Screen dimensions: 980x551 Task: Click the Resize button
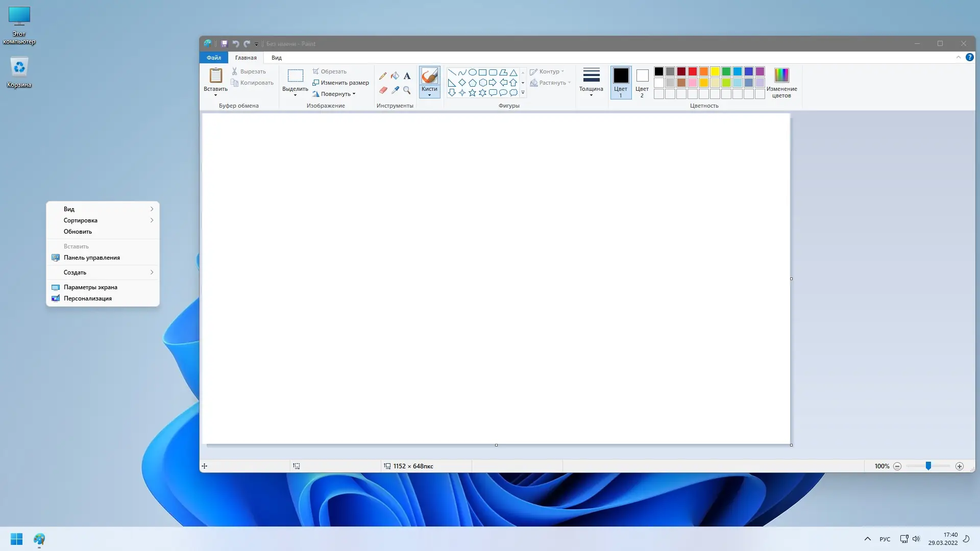340,83
